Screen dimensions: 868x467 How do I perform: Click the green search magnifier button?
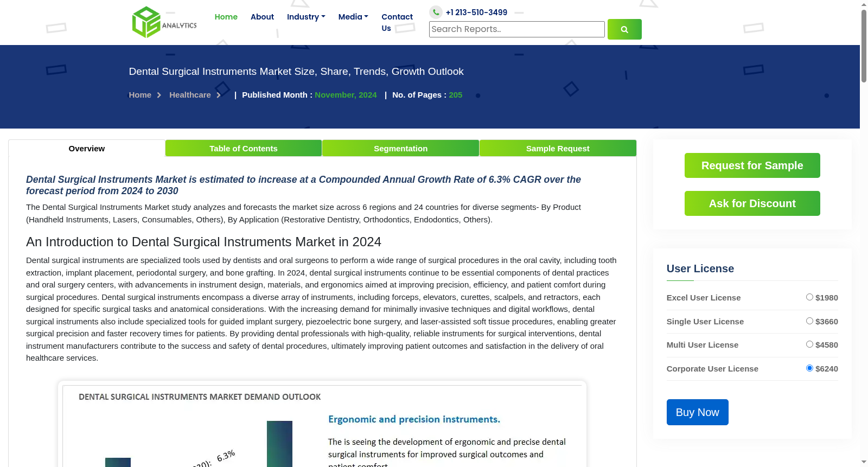click(624, 29)
